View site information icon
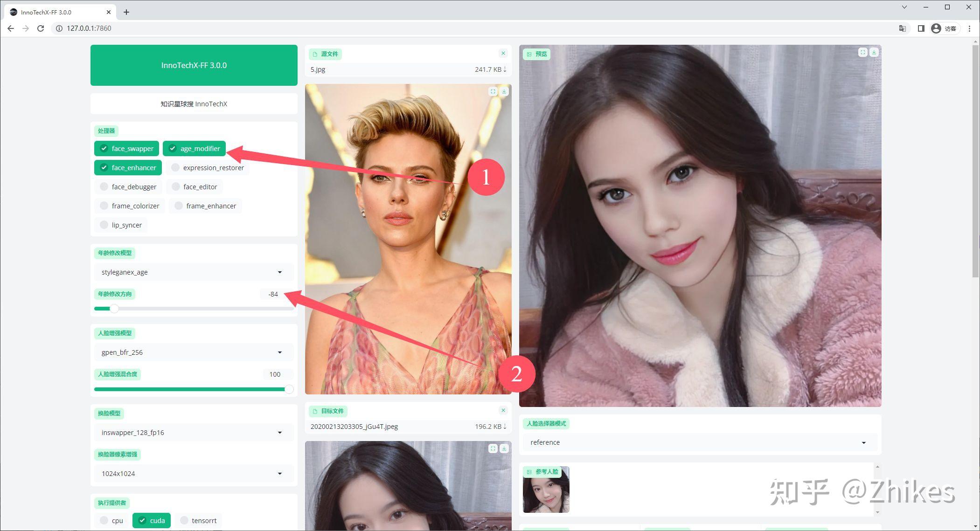Screen dimensions: 980x531 point(59,28)
